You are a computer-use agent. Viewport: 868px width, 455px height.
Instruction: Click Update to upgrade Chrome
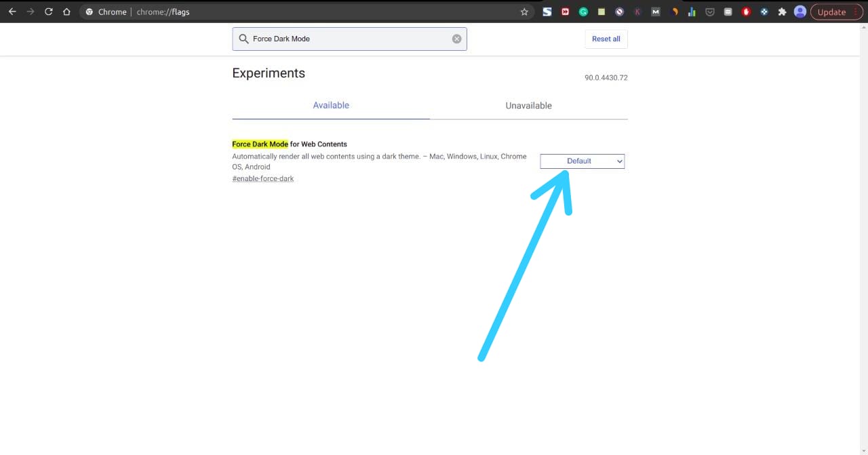(832, 12)
